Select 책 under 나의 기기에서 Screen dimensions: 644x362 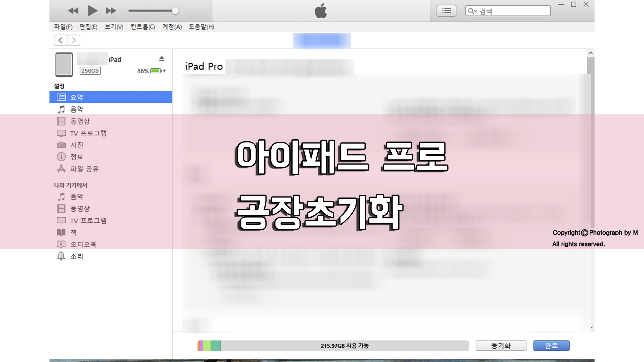(73, 232)
